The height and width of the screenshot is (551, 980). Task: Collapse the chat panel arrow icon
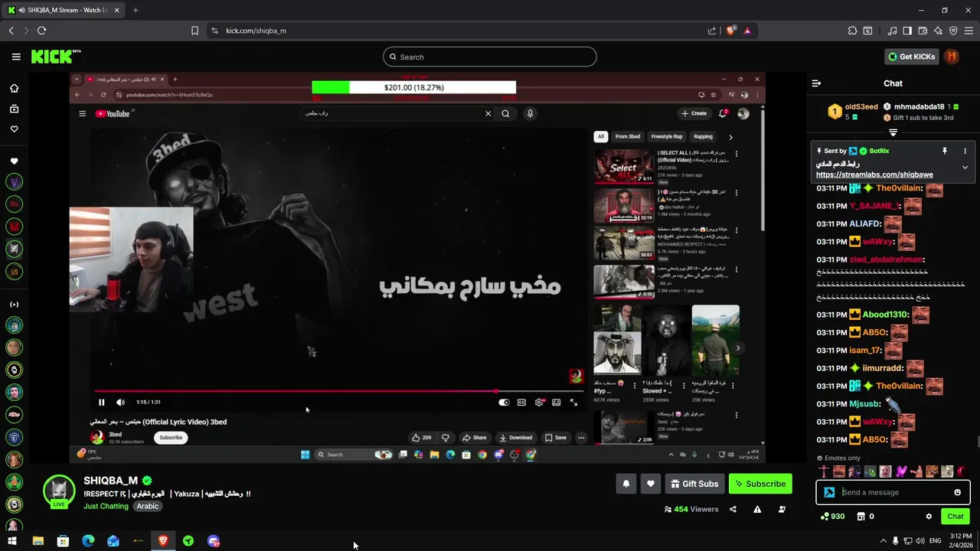tap(816, 83)
